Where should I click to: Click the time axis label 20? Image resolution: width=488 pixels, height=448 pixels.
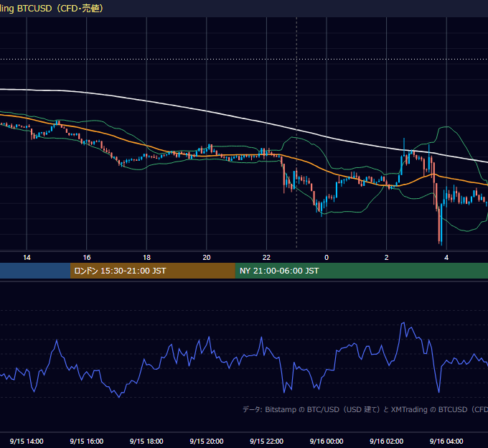pyautogui.click(x=207, y=258)
